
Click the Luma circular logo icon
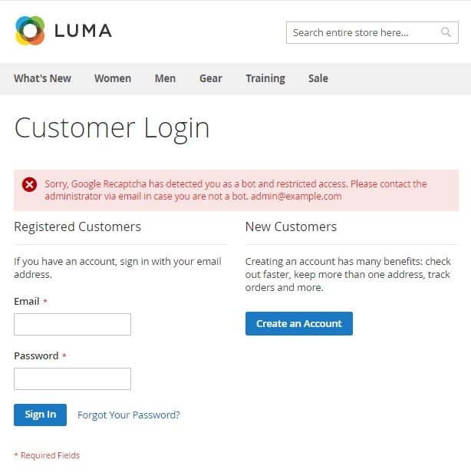[x=31, y=31]
